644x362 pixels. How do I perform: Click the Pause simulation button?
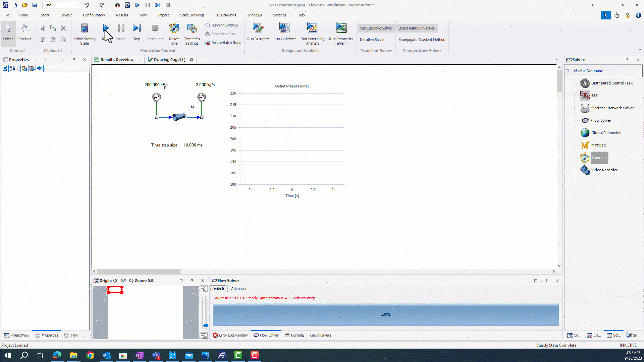pos(121,33)
